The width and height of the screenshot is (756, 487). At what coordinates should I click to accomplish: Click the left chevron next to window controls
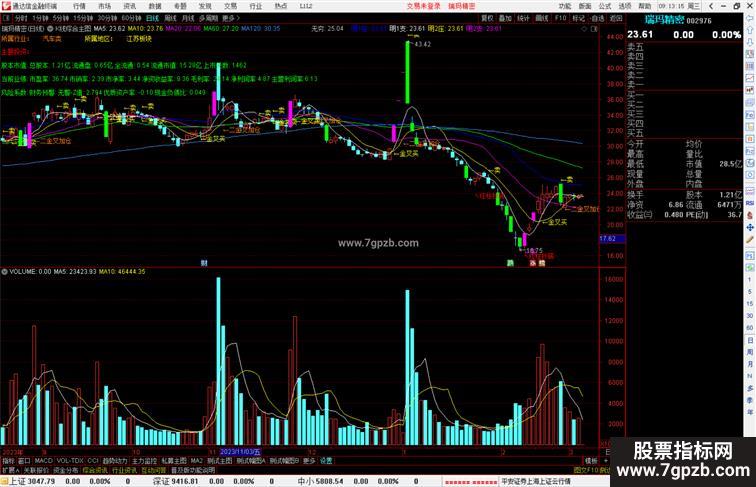click(x=711, y=6)
